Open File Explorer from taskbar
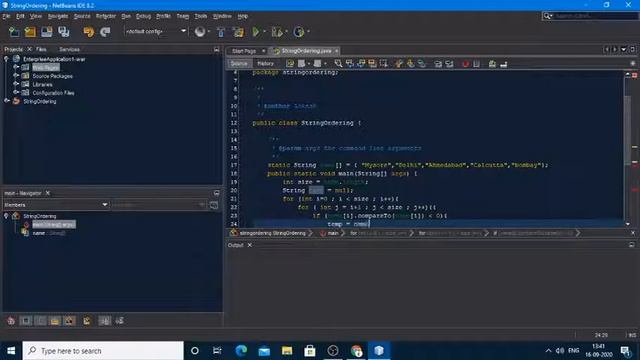 (x=287, y=351)
